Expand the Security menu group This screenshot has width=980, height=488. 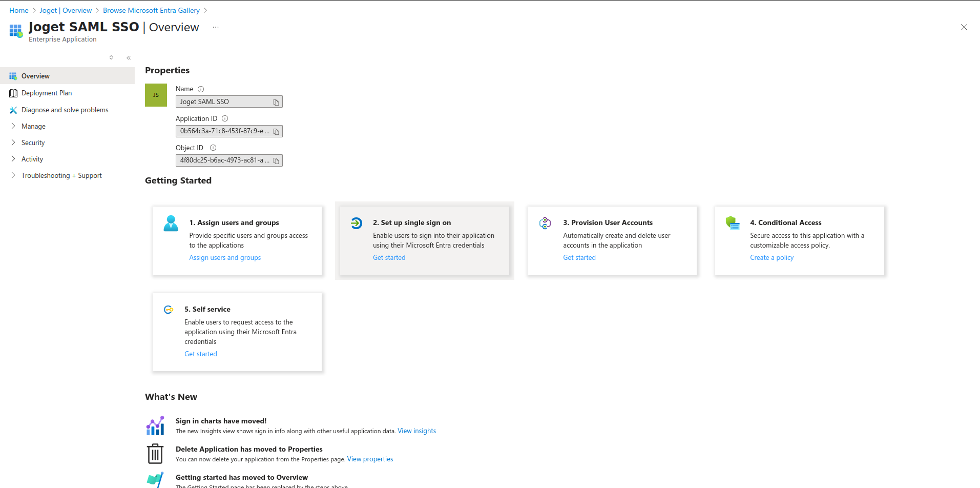33,143
